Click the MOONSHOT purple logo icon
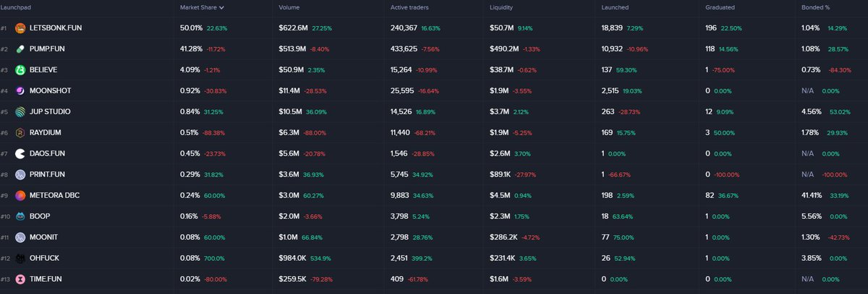The image size is (868, 294). 20,91
